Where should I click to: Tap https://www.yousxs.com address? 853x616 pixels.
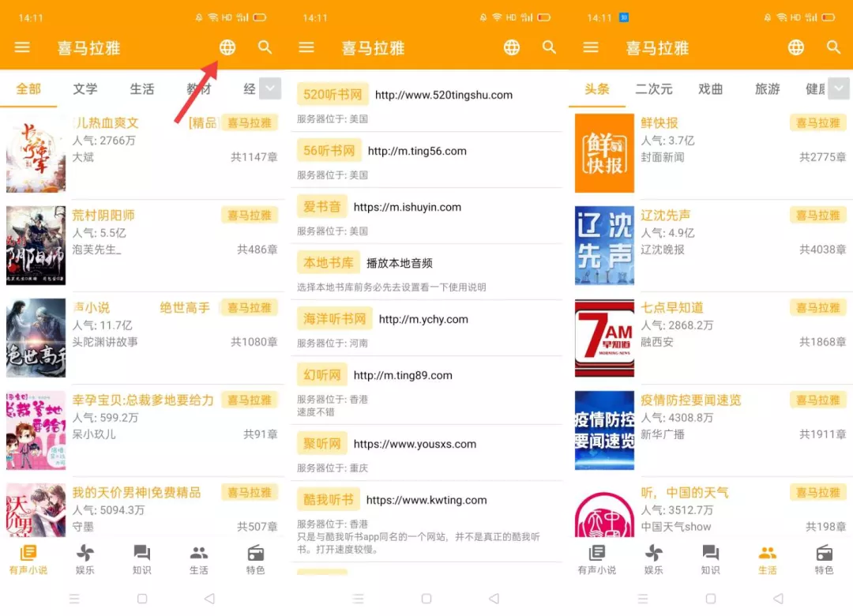point(415,444)
